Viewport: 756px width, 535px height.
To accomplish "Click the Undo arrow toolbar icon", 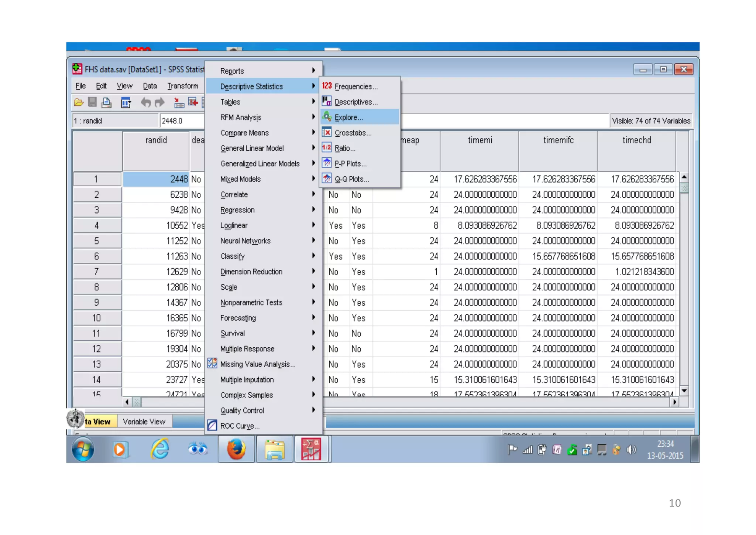I will (x=146, y=102).
